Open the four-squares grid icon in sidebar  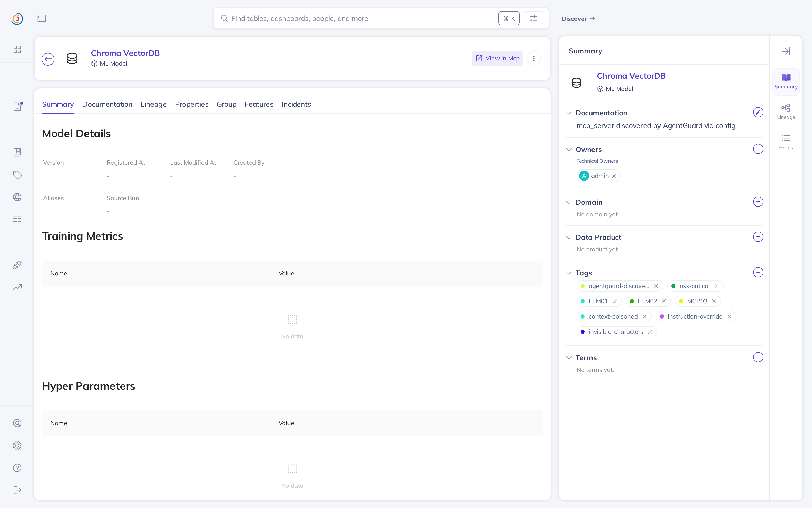pos(17,49)
